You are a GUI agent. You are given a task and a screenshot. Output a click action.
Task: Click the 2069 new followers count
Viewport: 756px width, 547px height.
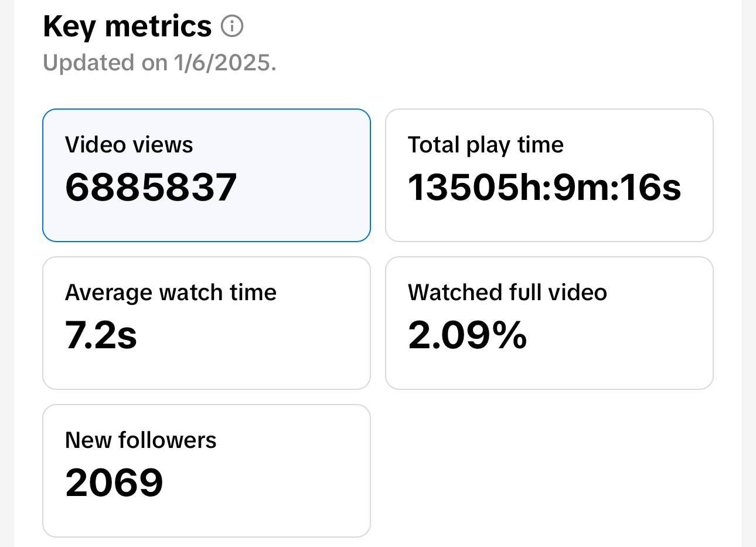tap(114, 483)
